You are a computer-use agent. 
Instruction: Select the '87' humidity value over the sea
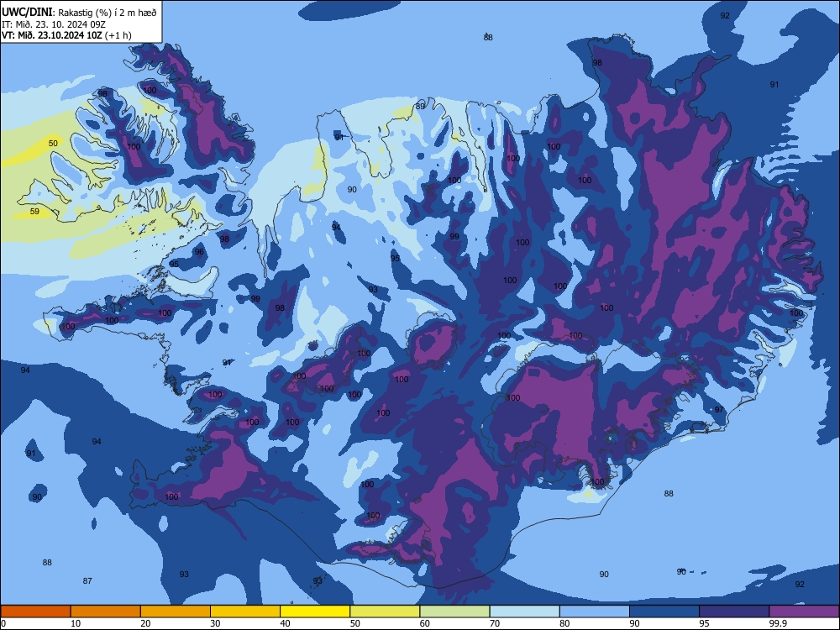(x=87, y=581)
